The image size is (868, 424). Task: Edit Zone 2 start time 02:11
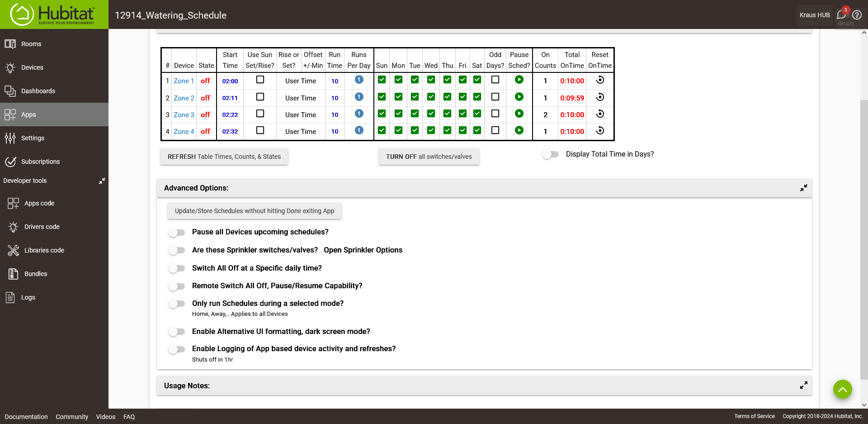tap(230, 98)
